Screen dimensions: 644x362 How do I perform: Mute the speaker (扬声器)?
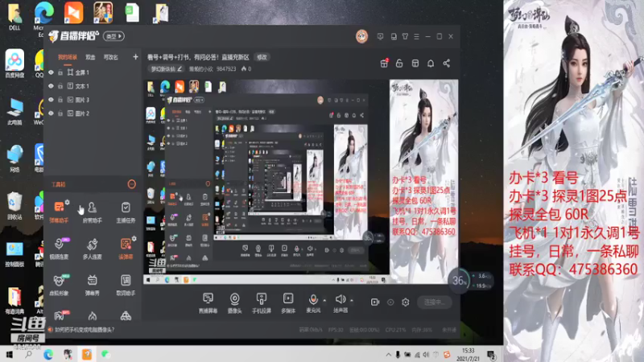340,303
